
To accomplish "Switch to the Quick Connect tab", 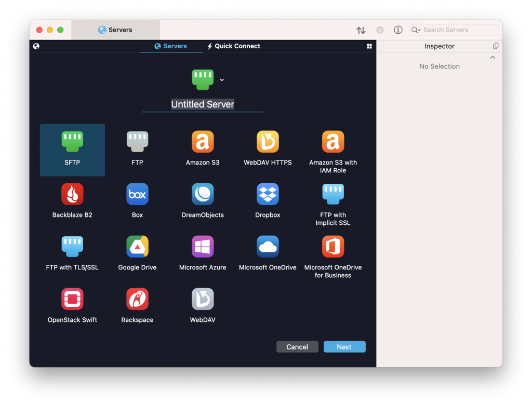I will point(234,46).
